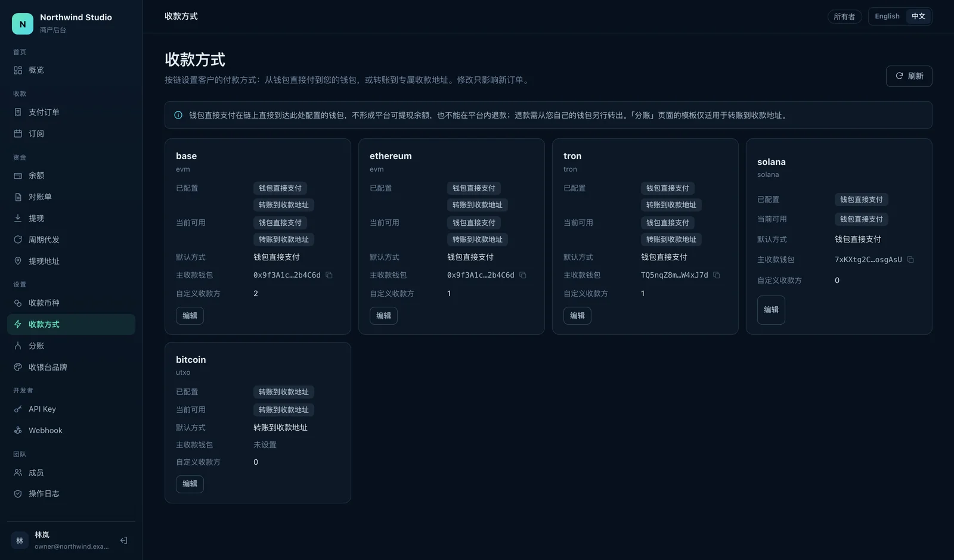
Task: Switch language to English
Action: (x=887, y=16)
